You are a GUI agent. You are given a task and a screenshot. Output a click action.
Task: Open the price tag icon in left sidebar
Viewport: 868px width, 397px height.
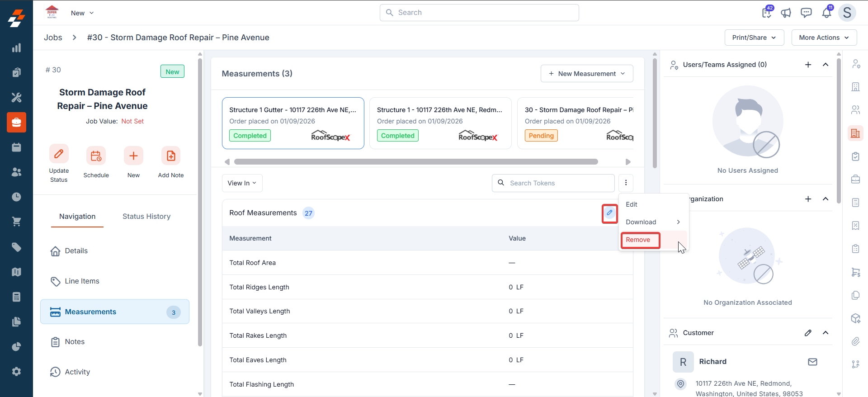(x=16, y=247)
